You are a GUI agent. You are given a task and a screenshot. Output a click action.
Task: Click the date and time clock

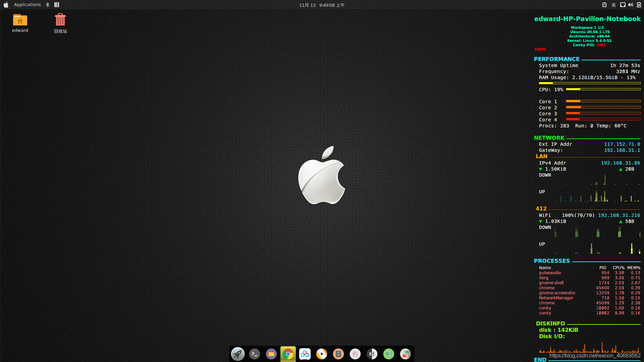coord(322,5)
